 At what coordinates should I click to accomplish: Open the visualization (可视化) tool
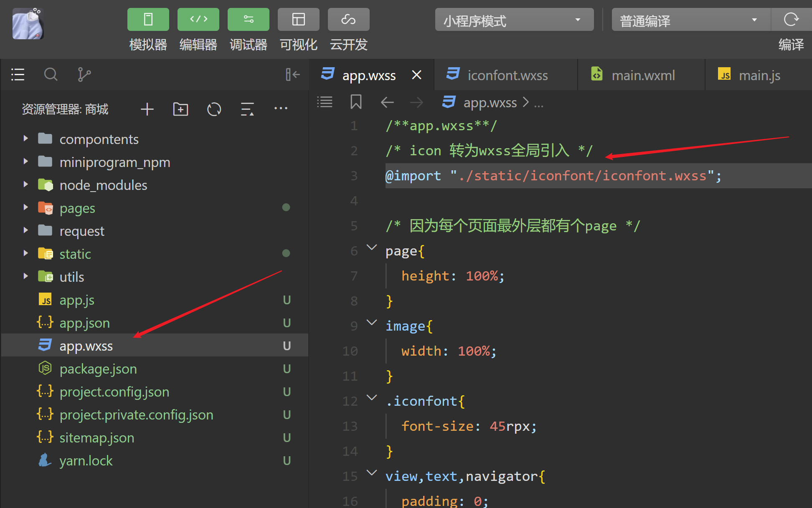click(298, 20)
